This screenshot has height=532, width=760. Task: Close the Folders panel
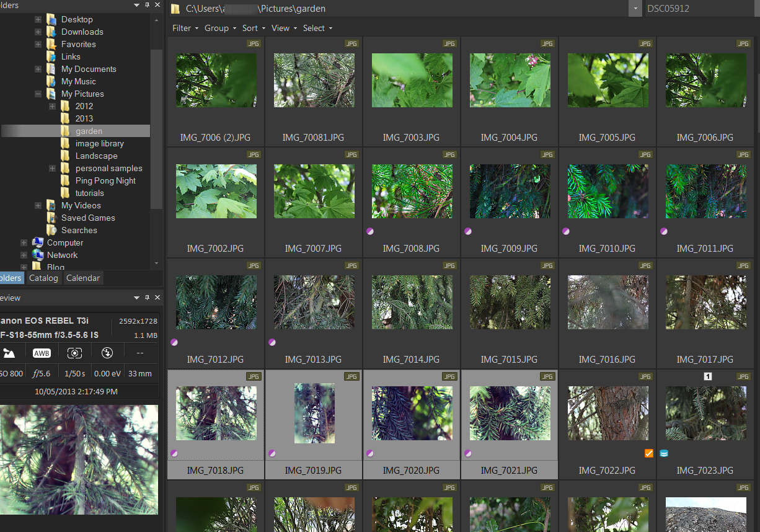[157, 5]
